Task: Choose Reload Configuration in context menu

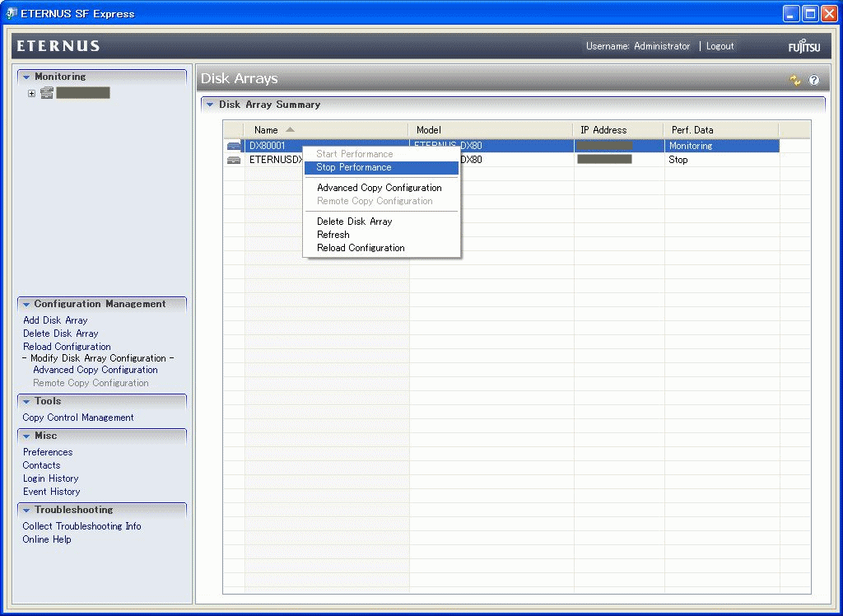Action: 382,248
